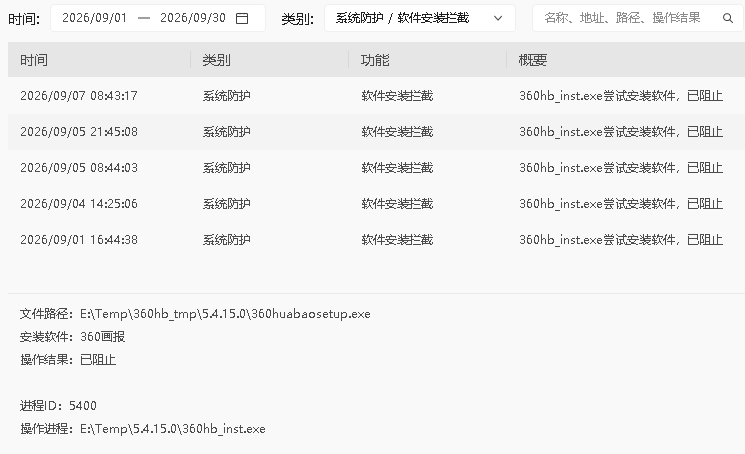745x454 pixels.
Task: Select log entry 2026/09/04 14:25:06
Action: tap(376, 204)
